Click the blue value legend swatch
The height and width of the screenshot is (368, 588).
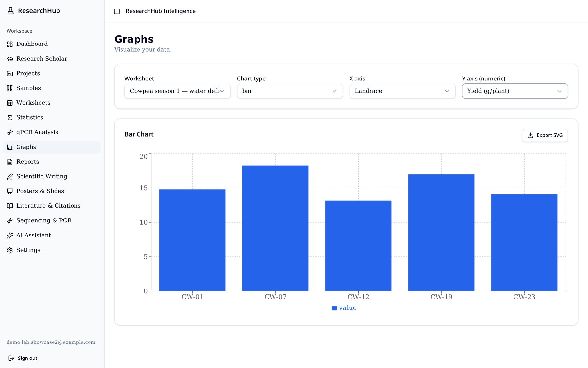[x=334, y=308]
